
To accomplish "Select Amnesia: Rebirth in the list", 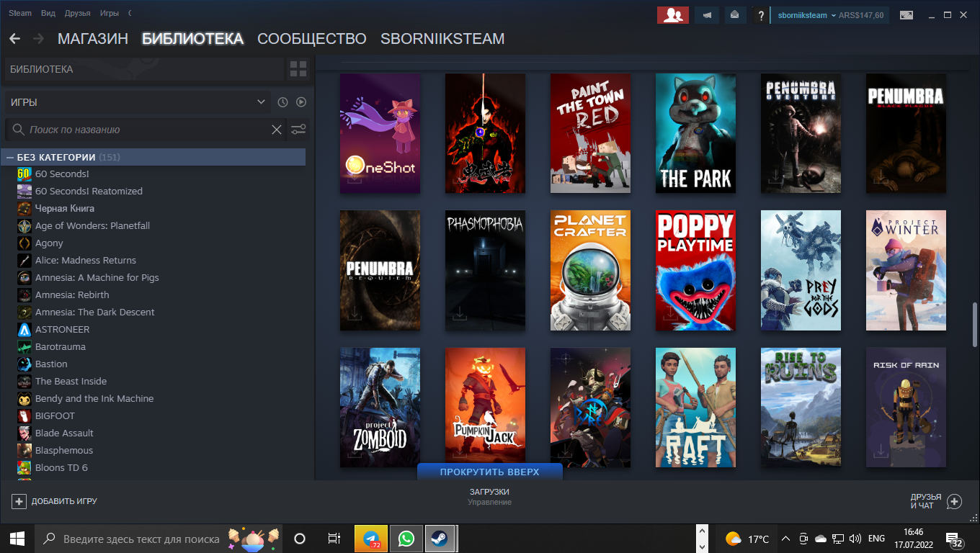I will [x=72, y=295].
